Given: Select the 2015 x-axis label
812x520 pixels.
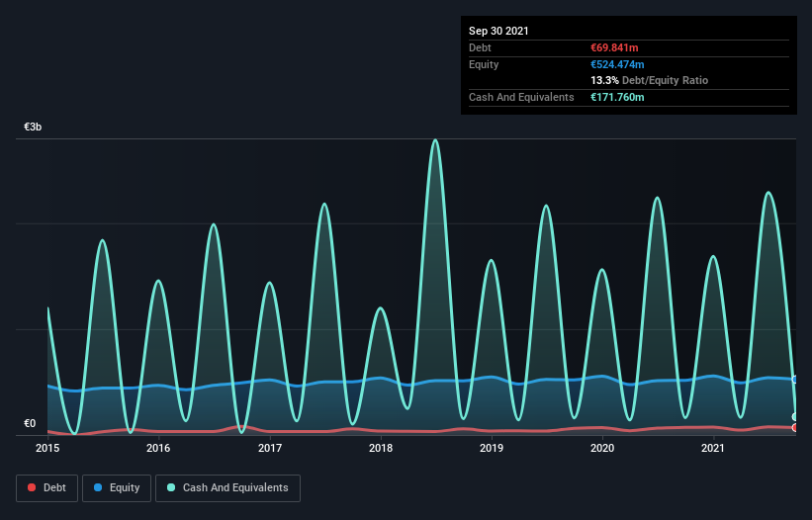Looking at the screenshot, I should click(x=47, y=448).
